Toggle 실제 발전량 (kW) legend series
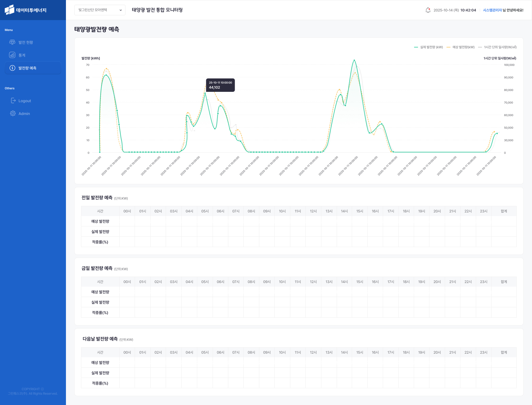This screenshot has width=532, height=405. (429, 47)
